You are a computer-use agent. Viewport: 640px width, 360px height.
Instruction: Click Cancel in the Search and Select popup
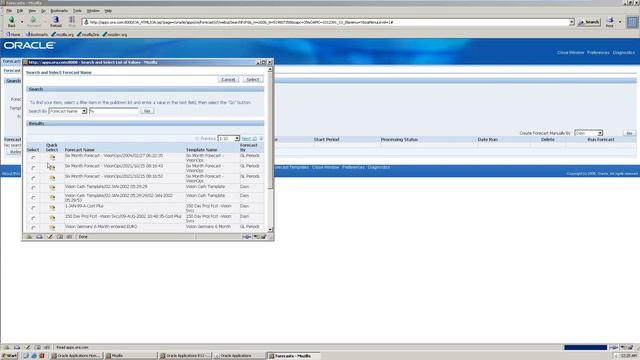pos(228,79)
